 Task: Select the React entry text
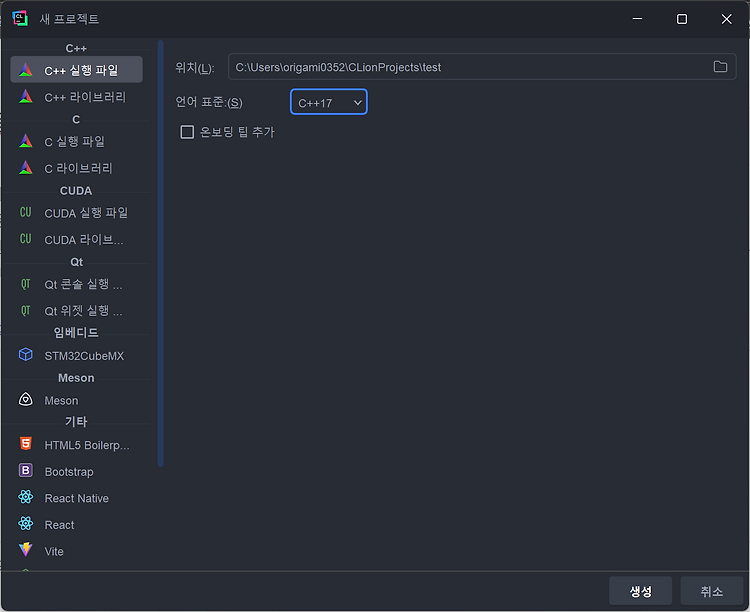point(59,525)
